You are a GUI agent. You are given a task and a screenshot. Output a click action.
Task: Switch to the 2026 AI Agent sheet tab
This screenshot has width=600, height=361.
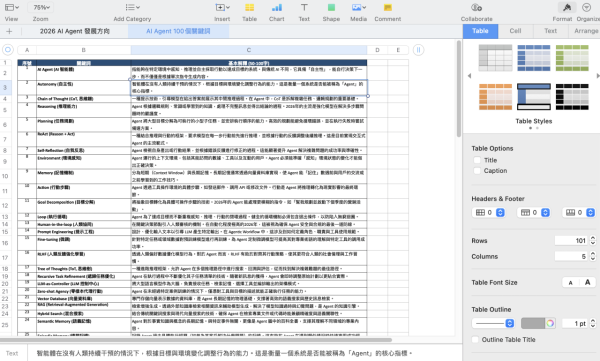pyautogui.click(x=75, y=31)
